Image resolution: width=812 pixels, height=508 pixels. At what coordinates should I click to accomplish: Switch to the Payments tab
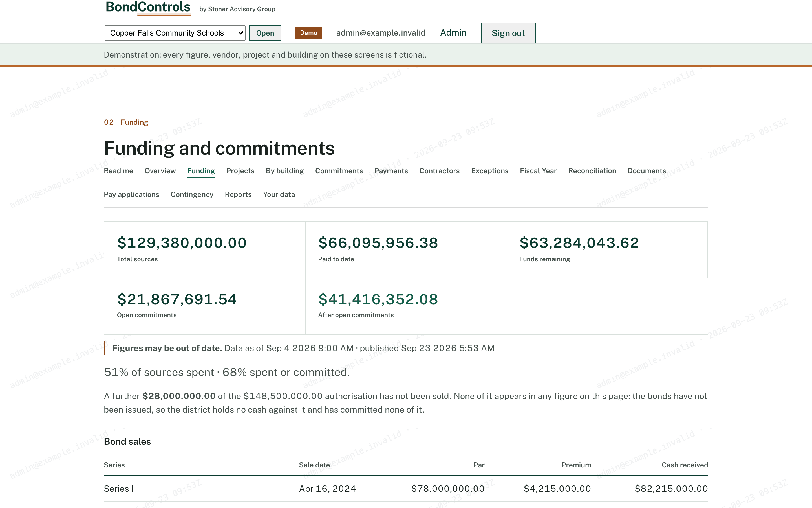point(391,171)
